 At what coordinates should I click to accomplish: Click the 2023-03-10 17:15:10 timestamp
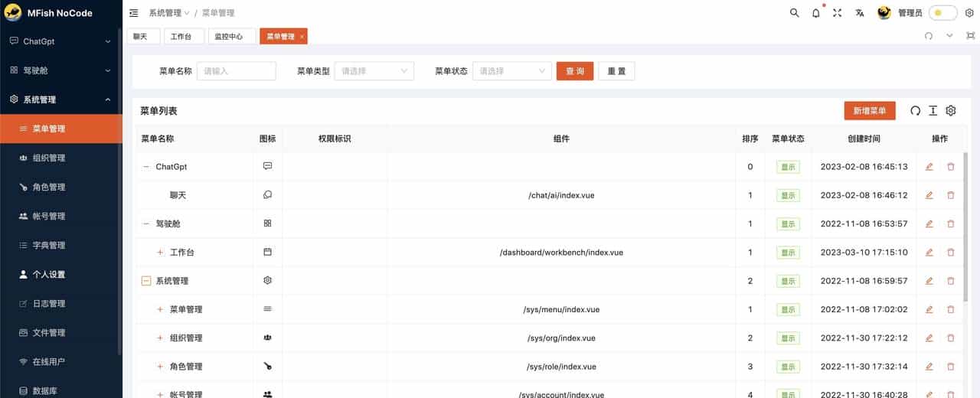click(x=864, y=253)
